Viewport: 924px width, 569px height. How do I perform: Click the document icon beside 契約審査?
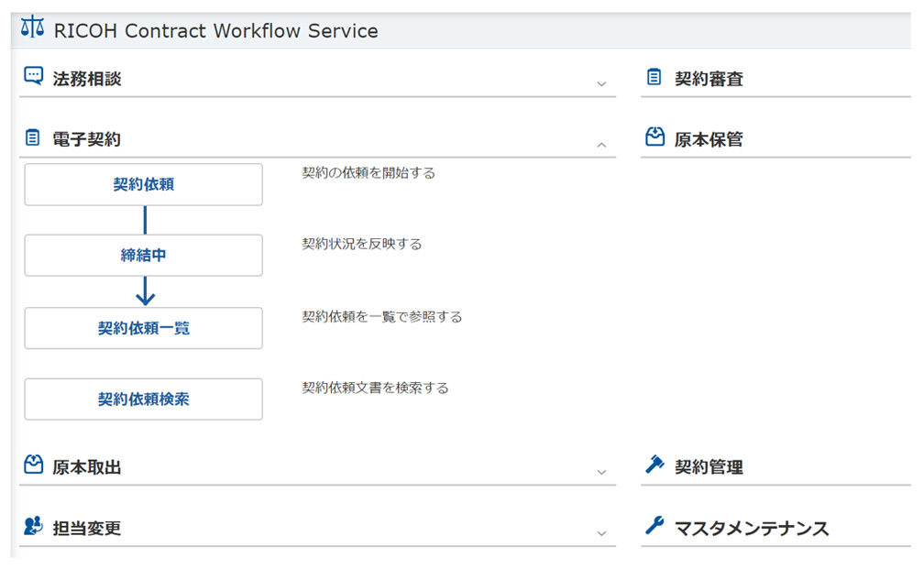(654, 78)
